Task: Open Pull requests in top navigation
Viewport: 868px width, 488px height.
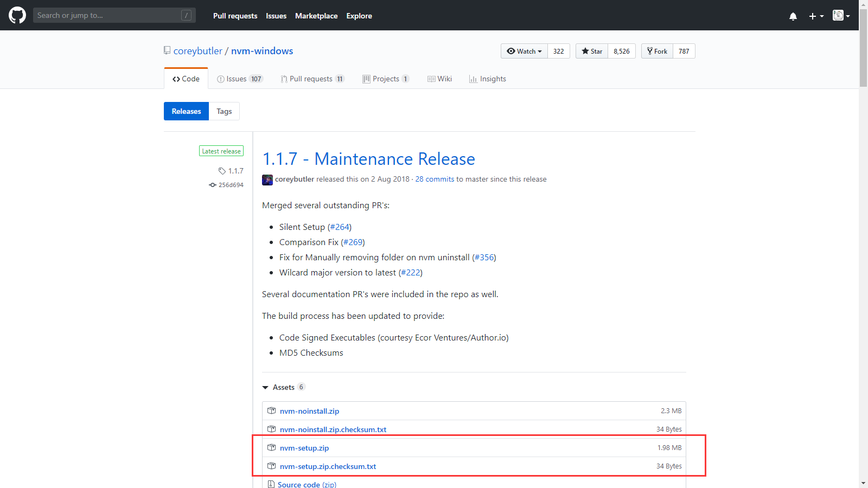Action: pyautogui.click(x=235, y=16)
